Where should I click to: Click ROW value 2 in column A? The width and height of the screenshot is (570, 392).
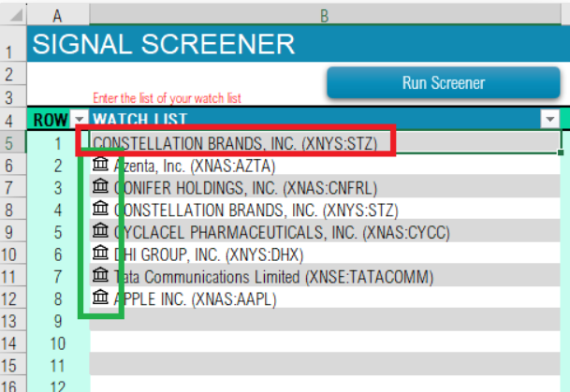point(57,166)
